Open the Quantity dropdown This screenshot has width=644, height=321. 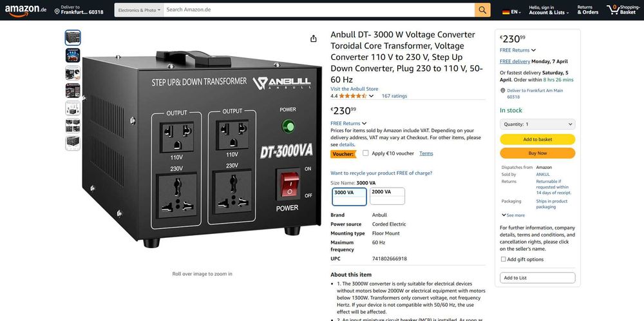[x=537, y=124]
